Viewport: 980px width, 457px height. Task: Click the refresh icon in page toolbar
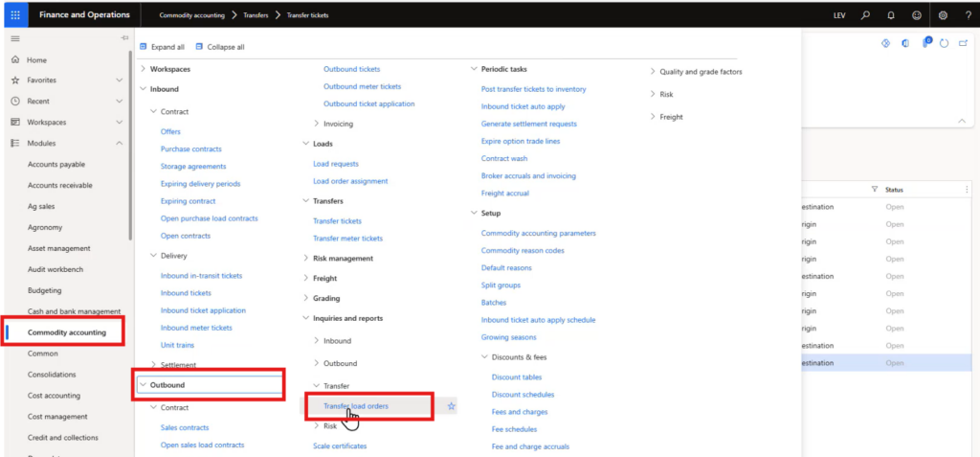tap(945, 43)
